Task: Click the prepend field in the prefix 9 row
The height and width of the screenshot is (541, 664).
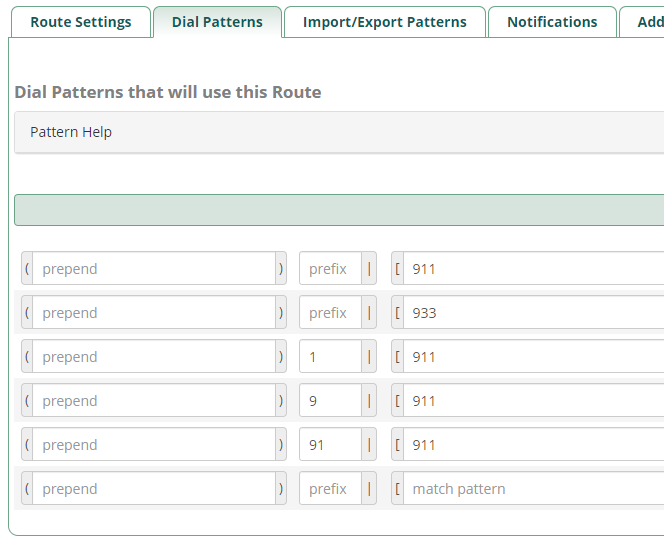Action: pyautogui.click(x=154, y=400)
